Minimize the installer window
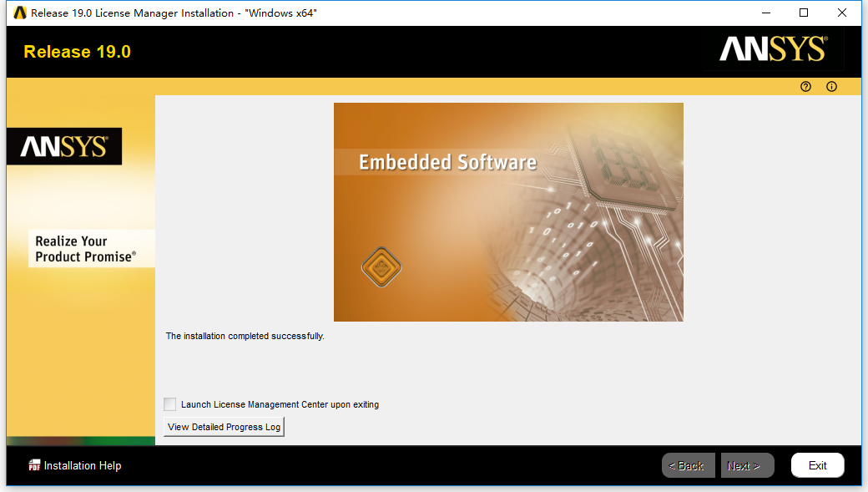The height and width of the screenshot is (492, 868). point(766,13)
